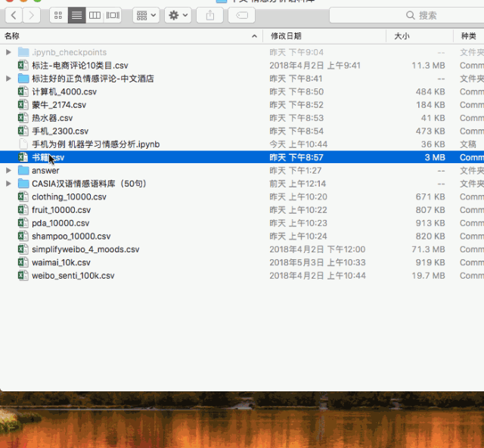
Task: Select file name shampoo_10000.csv
Action: (x=71, y=236)
